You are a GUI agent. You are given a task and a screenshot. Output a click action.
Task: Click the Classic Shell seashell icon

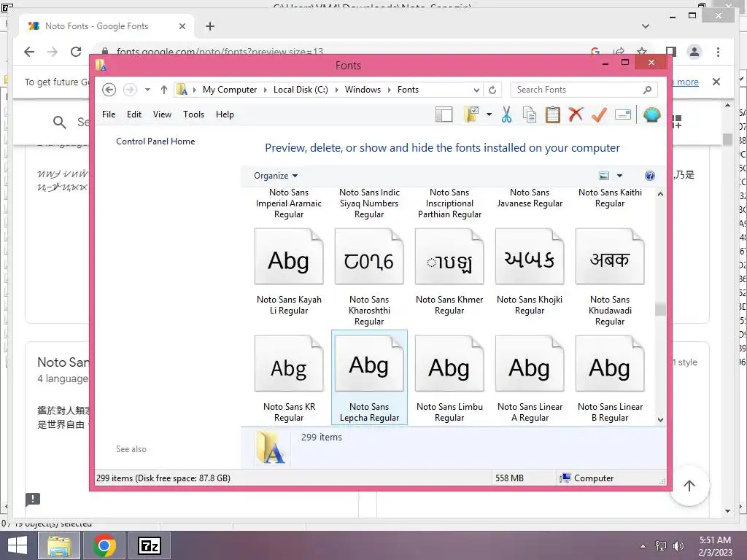651,114
